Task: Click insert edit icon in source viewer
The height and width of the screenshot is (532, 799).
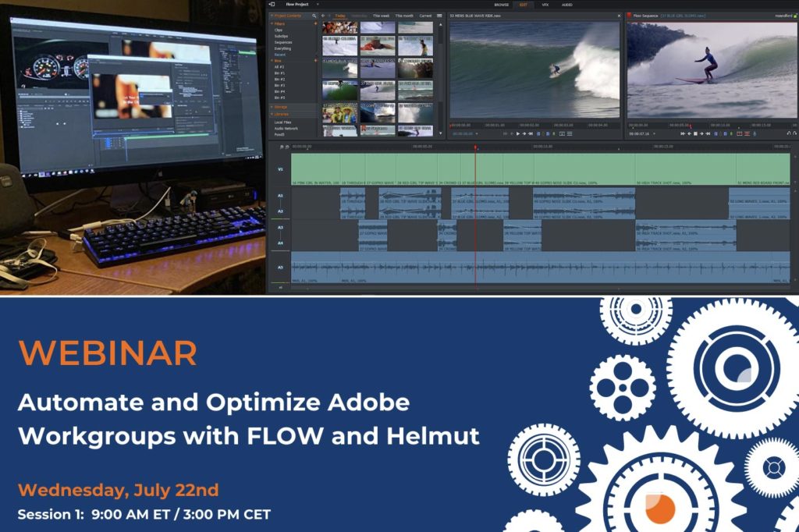Action: tap(562, 134)
